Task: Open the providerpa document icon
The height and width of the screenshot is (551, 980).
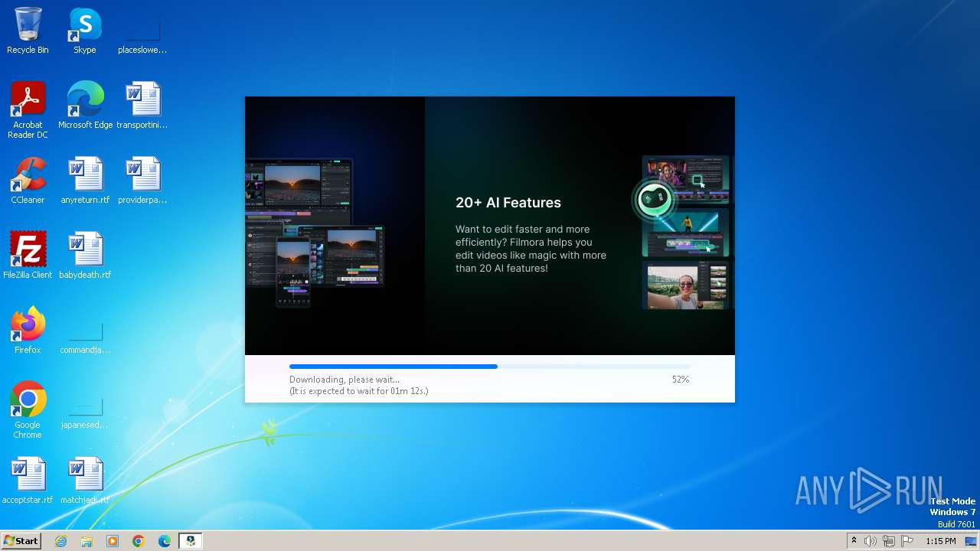Action: (142, 180)
